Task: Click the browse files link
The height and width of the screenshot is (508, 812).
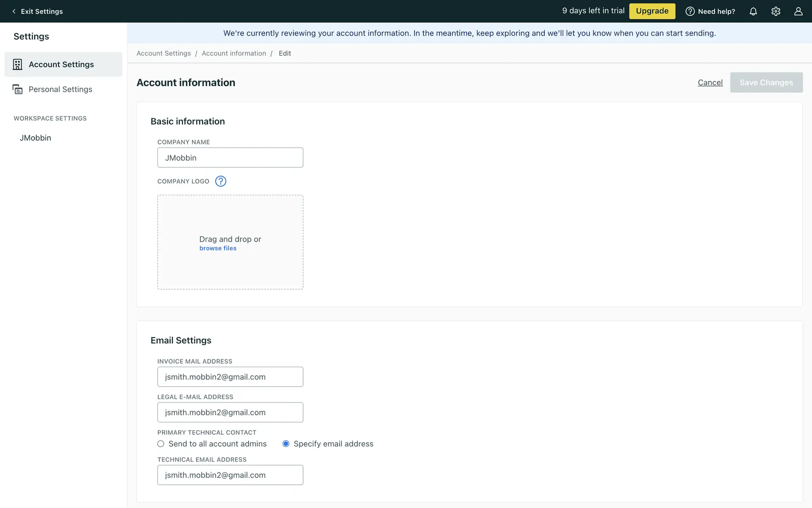Action: pyautogui.click(x=218, y=248)
